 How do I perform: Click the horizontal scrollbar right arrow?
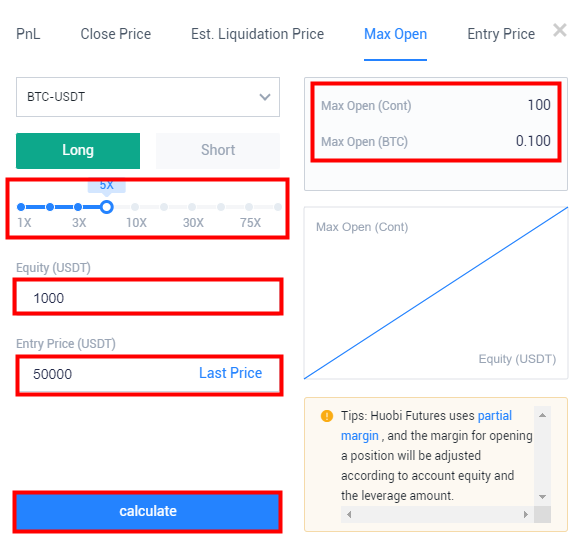(526, 514)
